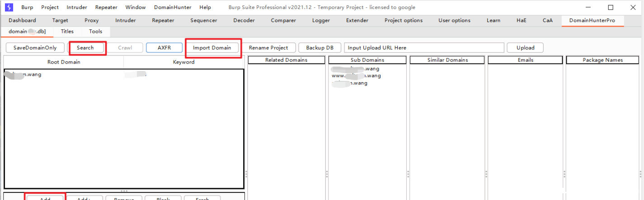Viewport: 644px width, 200px height.
Task: Click the AXFR button
Action: 164,48
